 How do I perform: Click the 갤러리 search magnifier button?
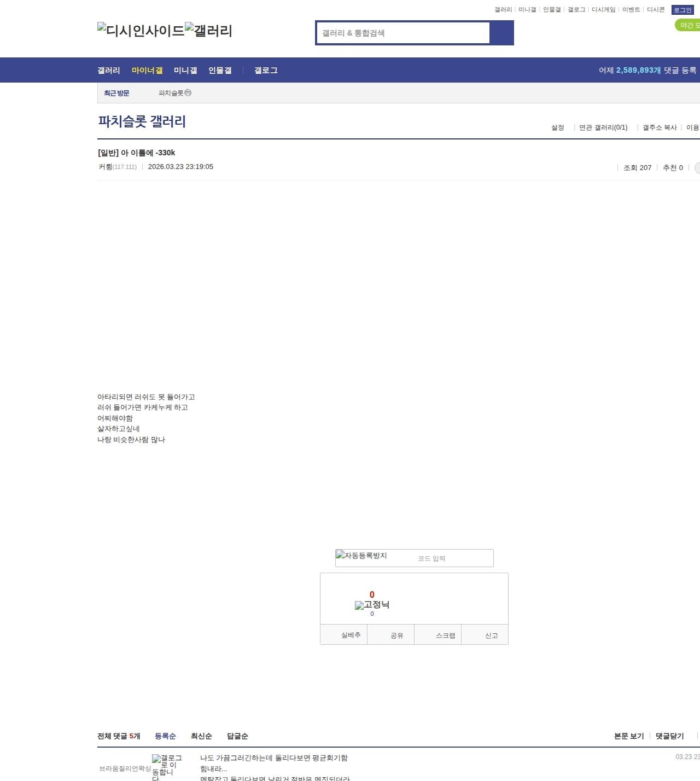tap(501, 32)
